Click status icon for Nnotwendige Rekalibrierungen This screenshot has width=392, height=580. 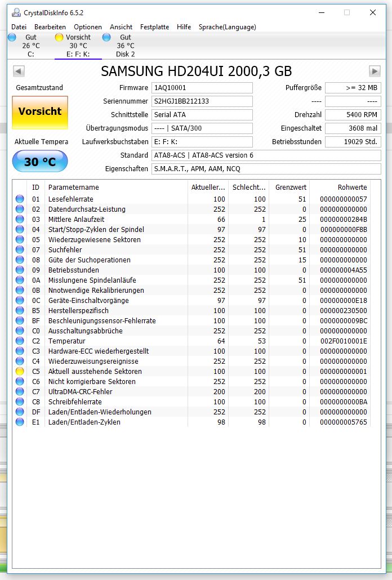[20, 291]
